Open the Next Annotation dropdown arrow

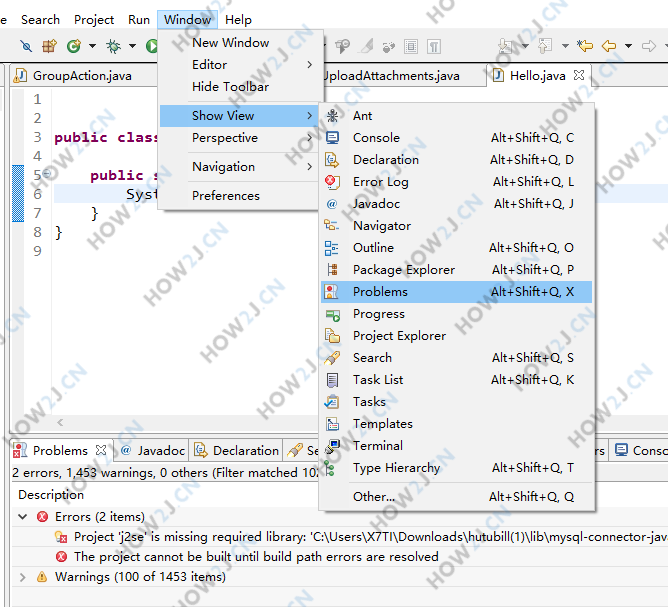(x=525, y=46)
